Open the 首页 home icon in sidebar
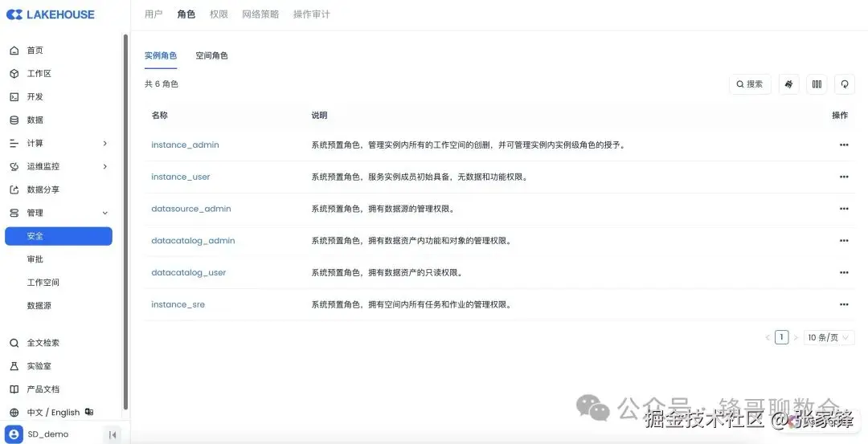The width and height of the screenshot is (868, 444). pyautogui.click(x=14, y=51)
